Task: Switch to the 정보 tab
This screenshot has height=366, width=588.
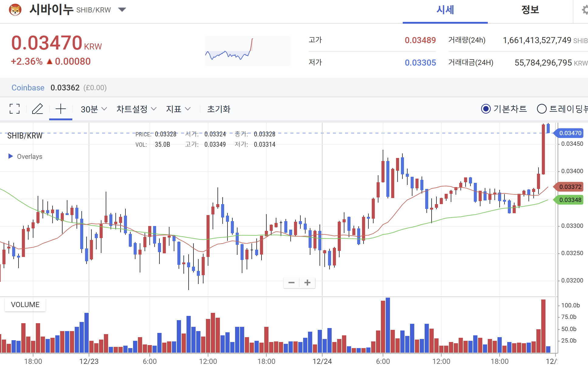Action: 530,10
